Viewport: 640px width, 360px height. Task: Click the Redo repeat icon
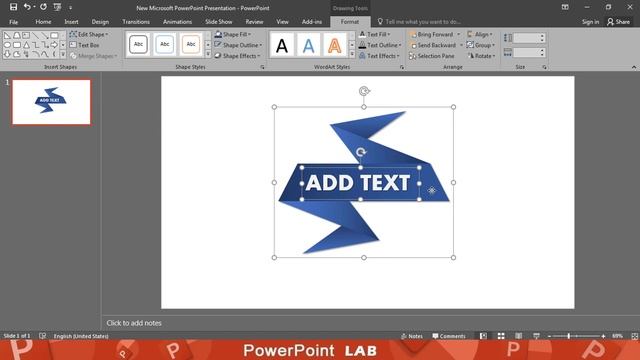click(43, 7)
